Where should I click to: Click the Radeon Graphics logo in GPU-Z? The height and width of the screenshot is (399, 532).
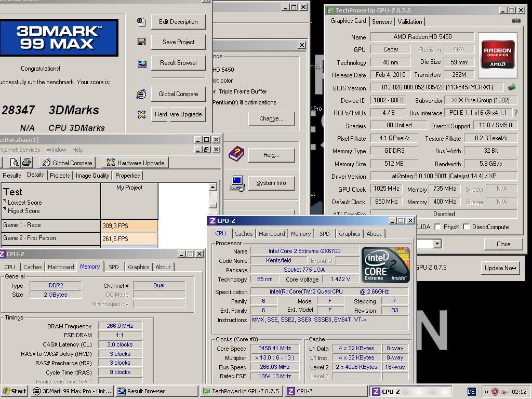click(x=497, y=55)
